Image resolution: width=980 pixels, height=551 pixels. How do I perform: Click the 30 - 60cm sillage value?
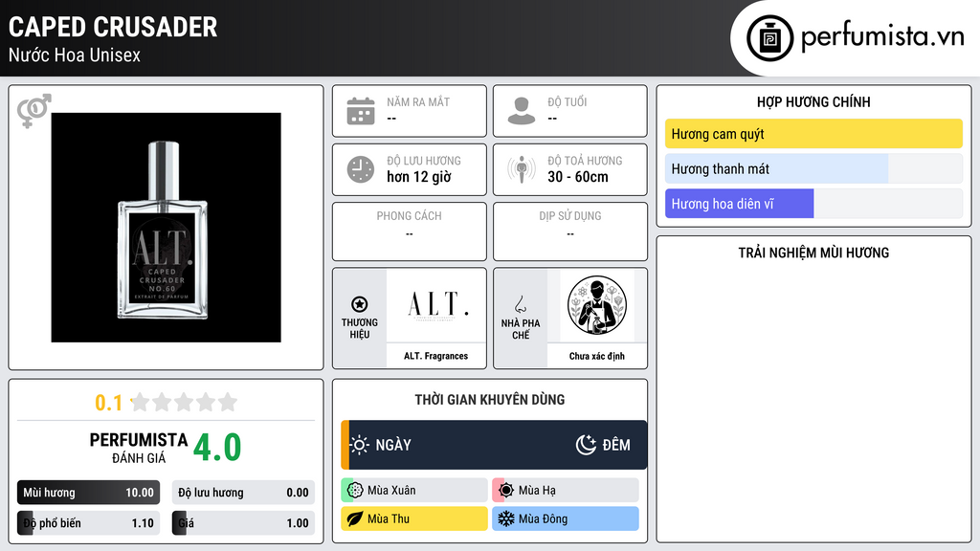578,177
